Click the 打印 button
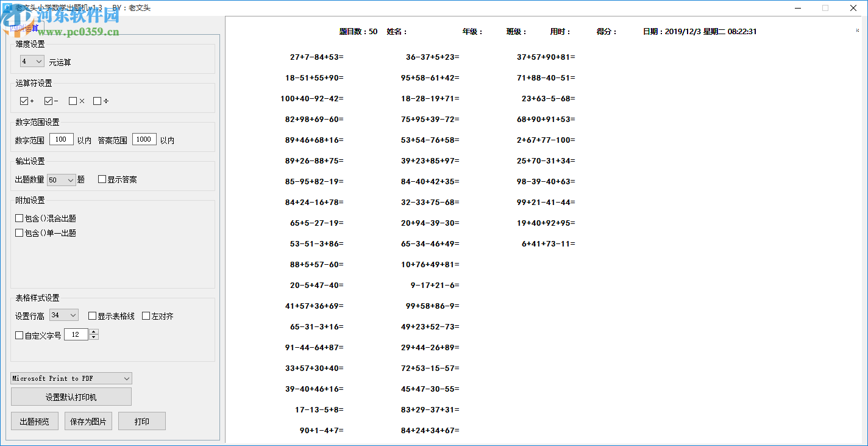Image resolution: width=868 pixels, height=446 pixels. point(142,422)
